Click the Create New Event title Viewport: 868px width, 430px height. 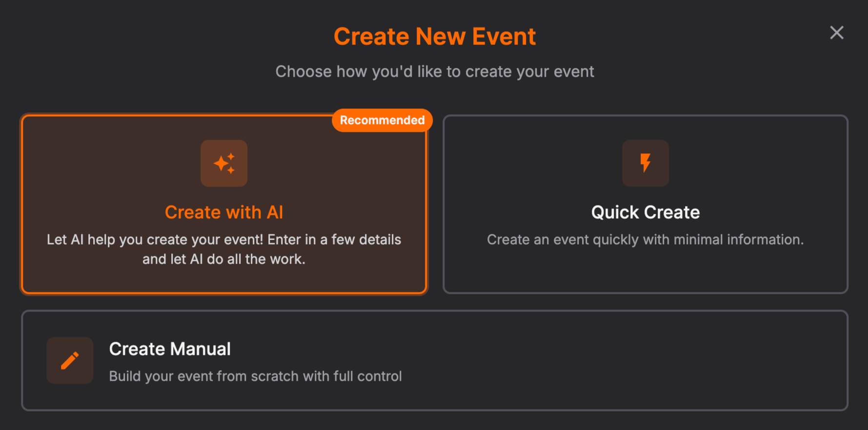click(x=434, y=36)
